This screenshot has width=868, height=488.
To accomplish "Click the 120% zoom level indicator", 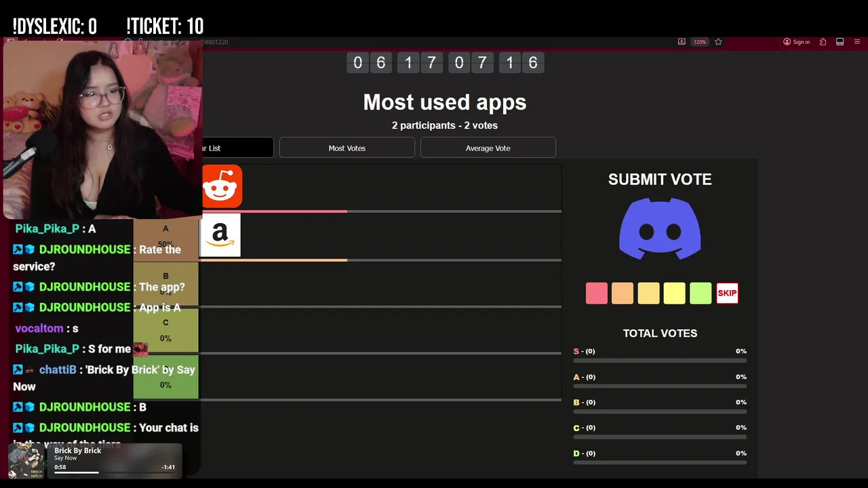I will tap(700, 42).
